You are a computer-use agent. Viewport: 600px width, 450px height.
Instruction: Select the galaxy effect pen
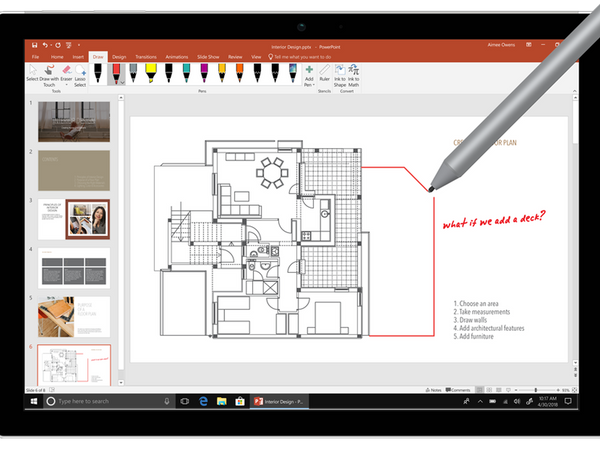pos(293,73)
